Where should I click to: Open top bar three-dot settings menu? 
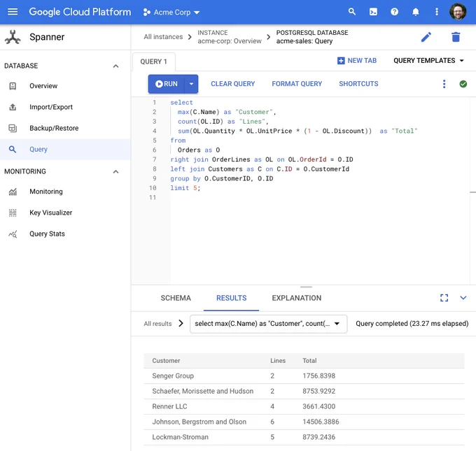tap(437, 12)
